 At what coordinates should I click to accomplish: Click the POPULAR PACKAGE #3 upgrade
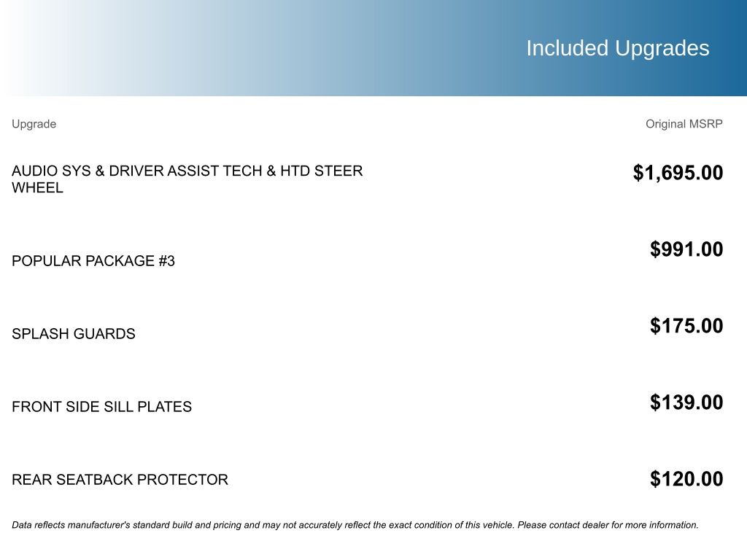[93, 261]
